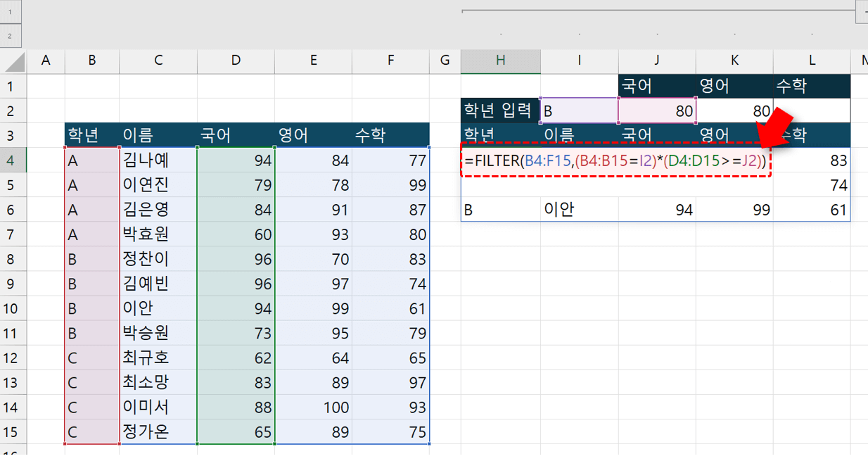Select column E header
Image resolution: width=868 pixels, height=461 pixels.
click(x=313, y=61)
